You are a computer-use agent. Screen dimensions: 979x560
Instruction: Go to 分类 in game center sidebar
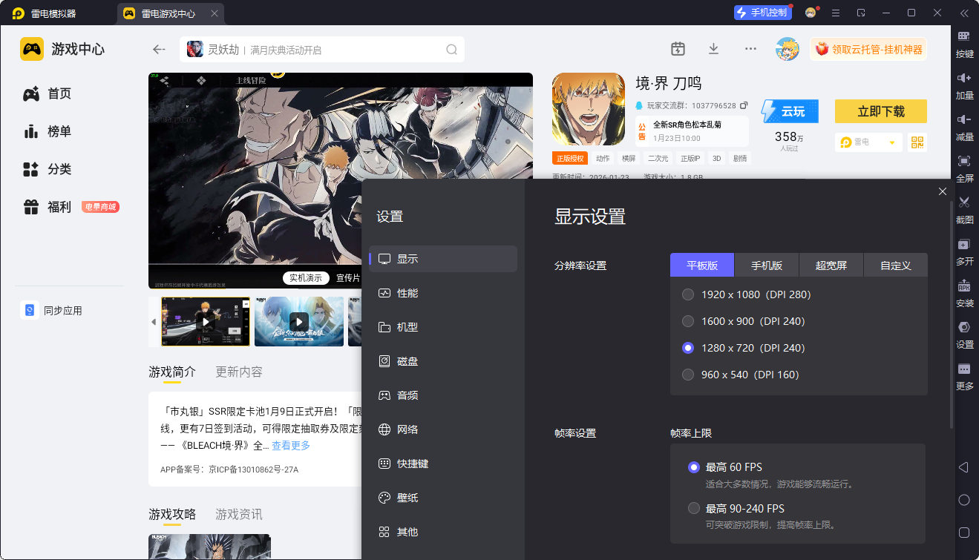click(x=48, y=169)
